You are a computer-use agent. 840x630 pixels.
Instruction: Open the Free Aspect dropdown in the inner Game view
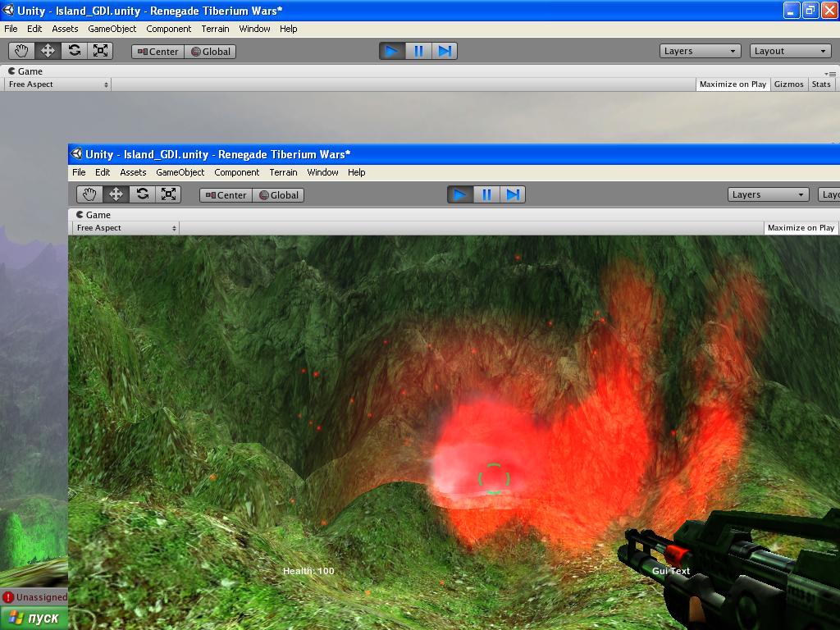point(126,228)
